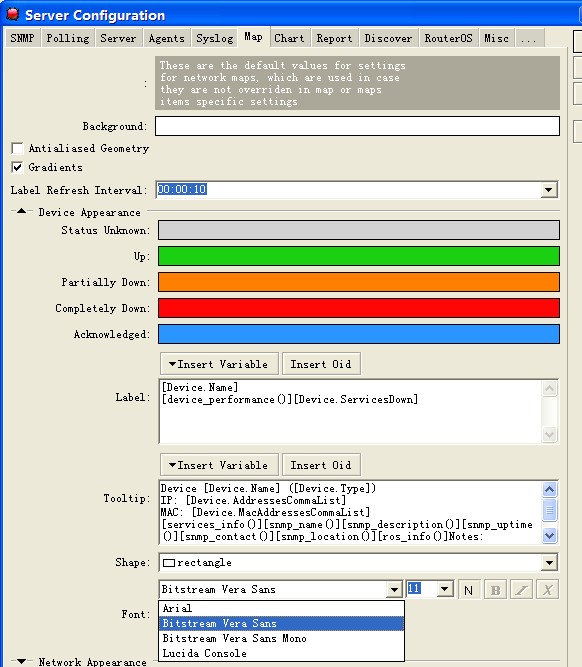This screenshot has width=582, height=667.
Task: Pick the white Background color swatch
Action: click(357, 126)
